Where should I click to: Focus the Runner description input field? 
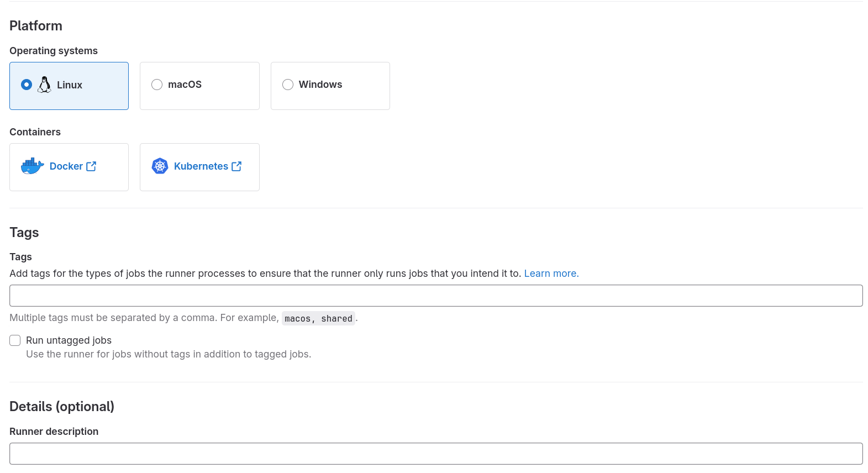coord(436,454)
